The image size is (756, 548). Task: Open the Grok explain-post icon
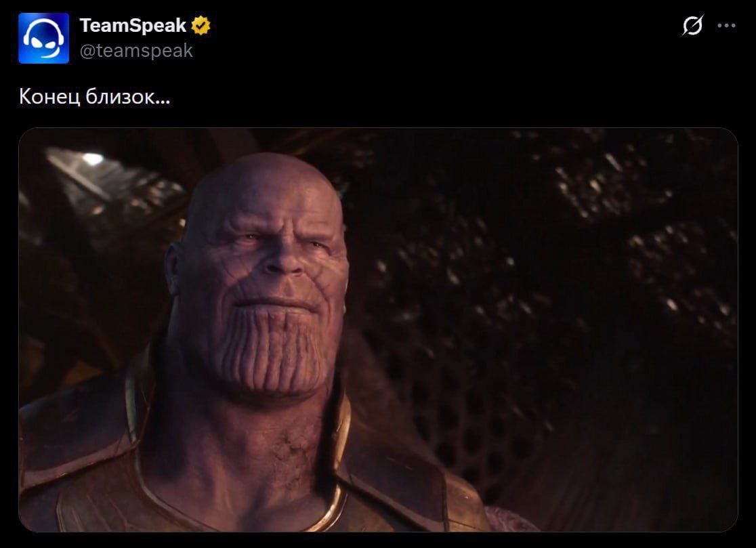click(x=692, y=26)
